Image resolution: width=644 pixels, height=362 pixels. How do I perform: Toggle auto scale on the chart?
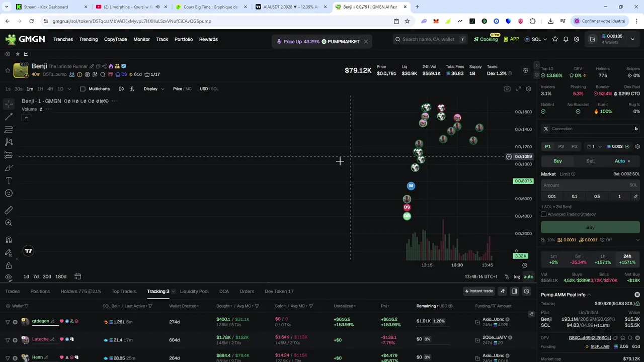(x=528, y=277)
